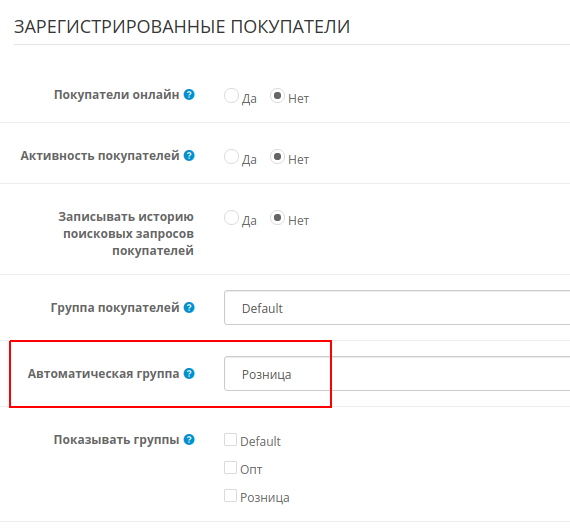Open Автоматическая группа dropdown showing Розница

pos(397,374)
